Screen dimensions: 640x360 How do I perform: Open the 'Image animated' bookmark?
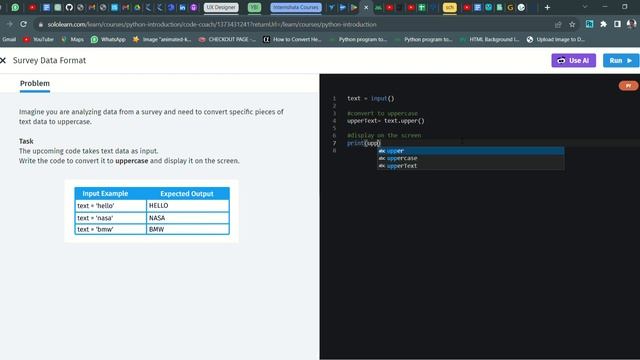point(162,40)
